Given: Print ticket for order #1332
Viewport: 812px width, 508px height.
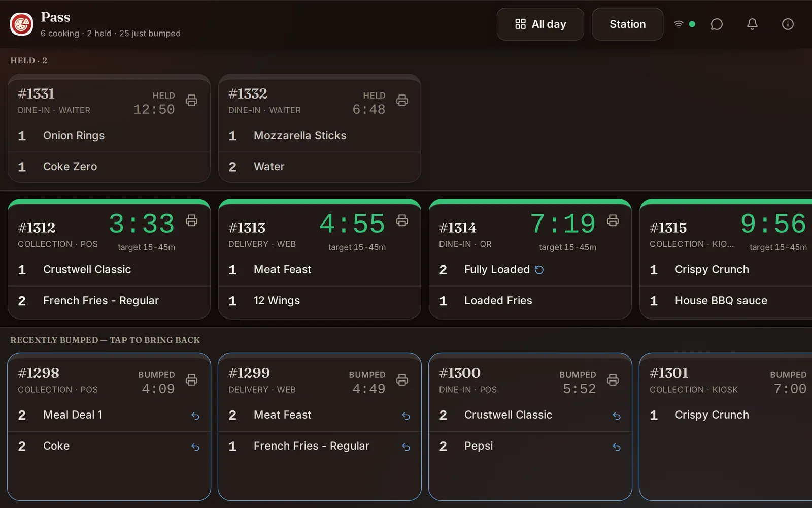Looking at the screenshot, I should point(402,101).
